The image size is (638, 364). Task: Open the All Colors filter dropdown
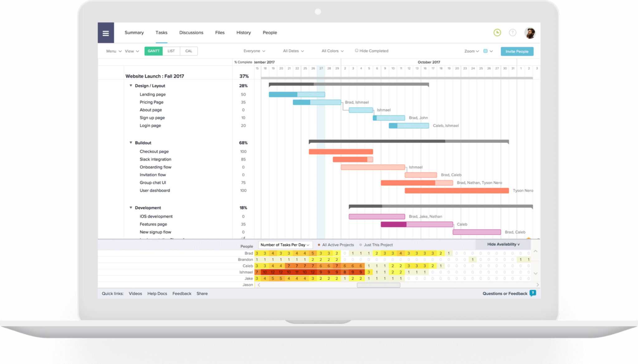pyautogui.click(x=331, y=51)
